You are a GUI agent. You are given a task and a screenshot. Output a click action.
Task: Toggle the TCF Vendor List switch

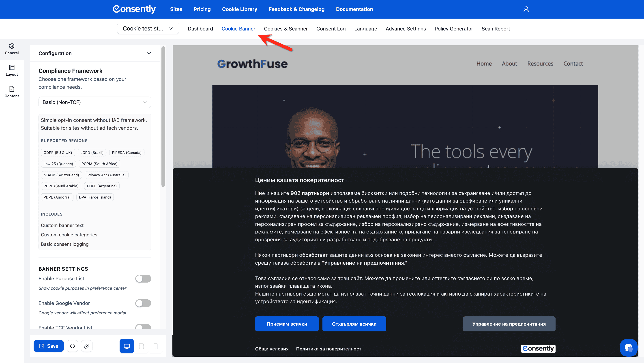143,326
